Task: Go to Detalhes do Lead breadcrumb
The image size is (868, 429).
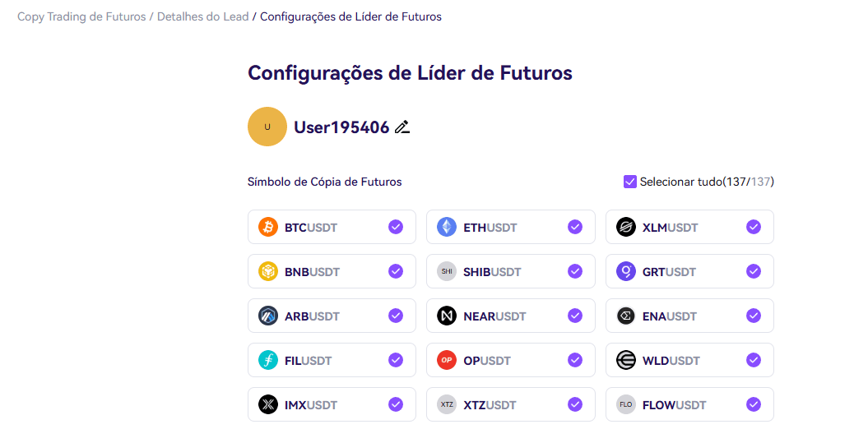Action: point(202,16)
